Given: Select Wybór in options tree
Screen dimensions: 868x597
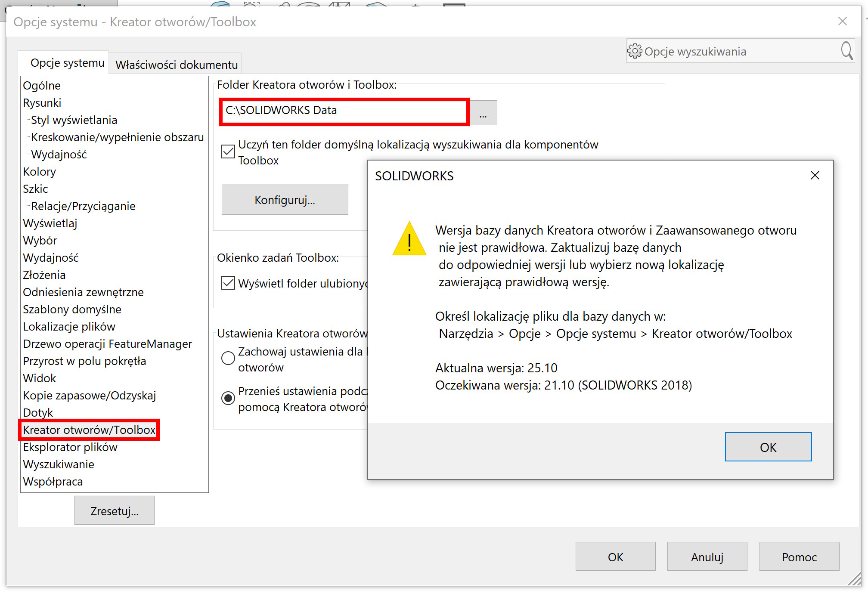Looking at the screenshot, I should [40, 241].
